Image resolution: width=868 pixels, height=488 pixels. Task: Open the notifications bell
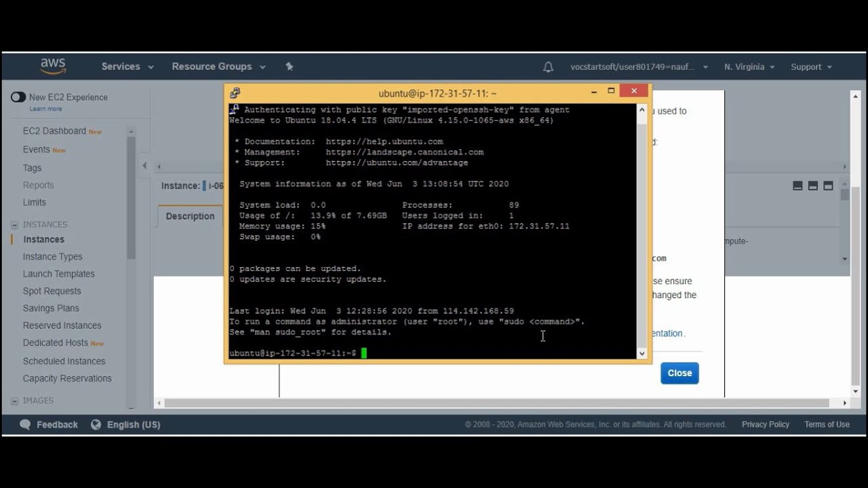point(548,67)
